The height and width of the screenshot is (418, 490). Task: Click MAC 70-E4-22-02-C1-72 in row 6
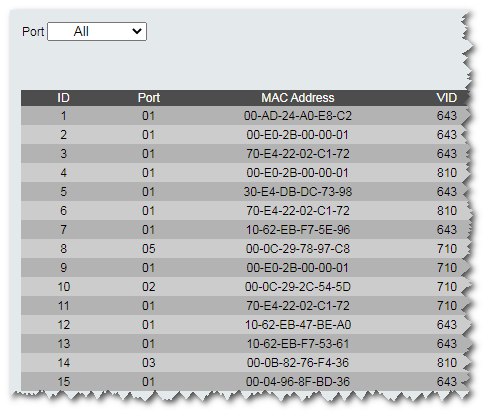tap(298, 211)
